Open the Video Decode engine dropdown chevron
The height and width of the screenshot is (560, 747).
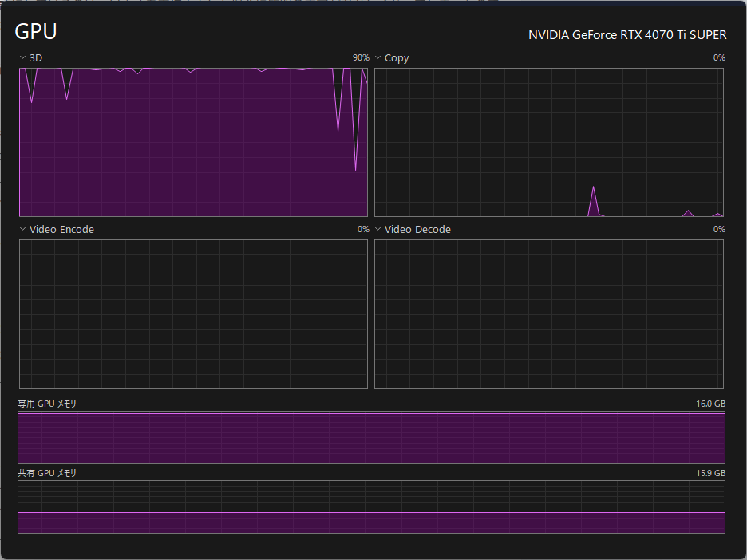click(x=377, y=229)
